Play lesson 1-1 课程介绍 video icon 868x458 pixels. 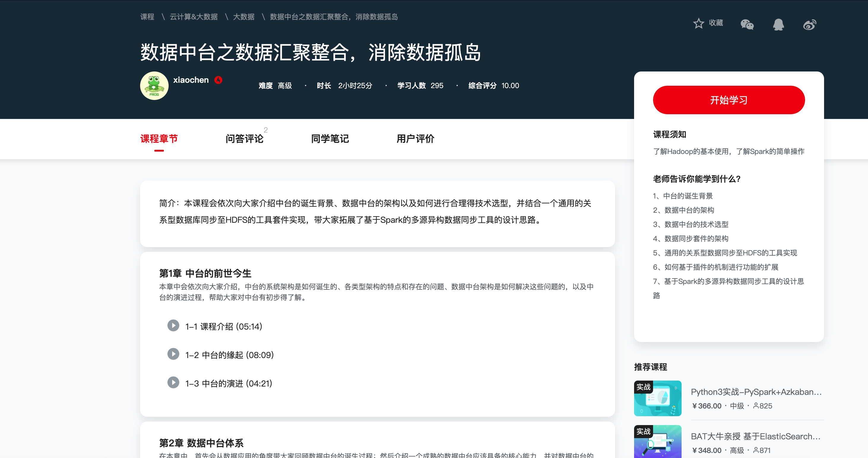point(173,326)
